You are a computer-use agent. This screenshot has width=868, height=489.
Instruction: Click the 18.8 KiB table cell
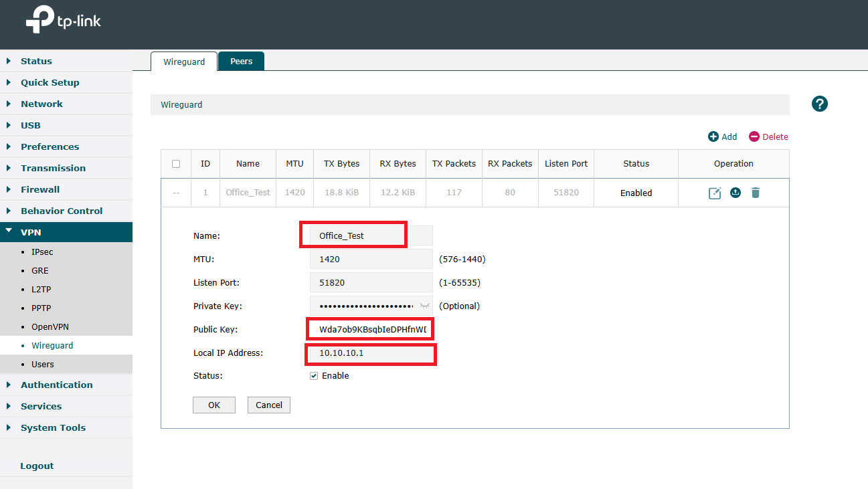(x=342, y=193)
